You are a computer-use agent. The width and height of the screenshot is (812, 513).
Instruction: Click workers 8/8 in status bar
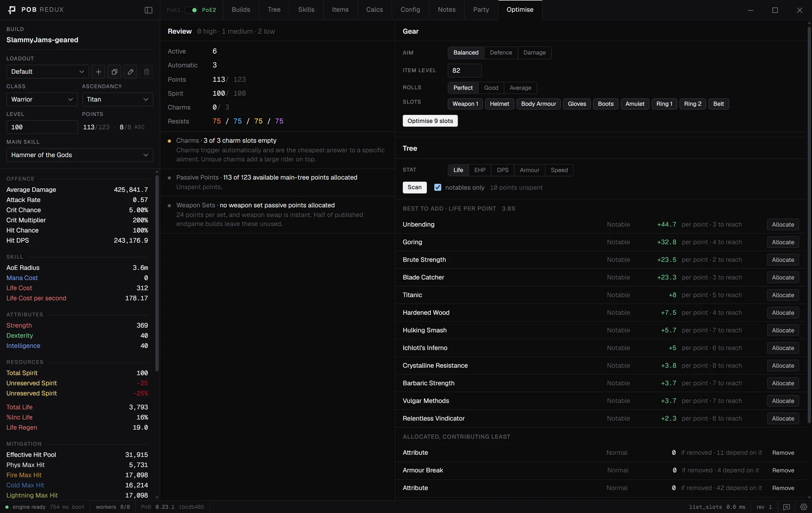[113, 507]
